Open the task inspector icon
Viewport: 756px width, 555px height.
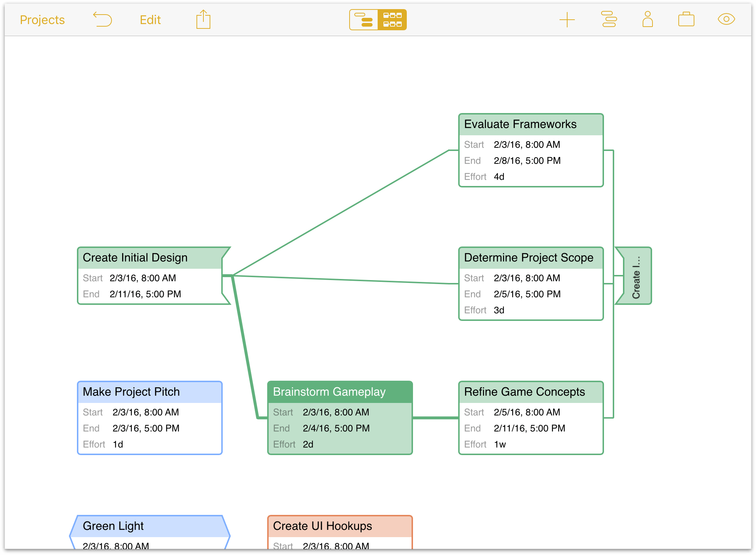pyautogui.click(x=609, y=19)
